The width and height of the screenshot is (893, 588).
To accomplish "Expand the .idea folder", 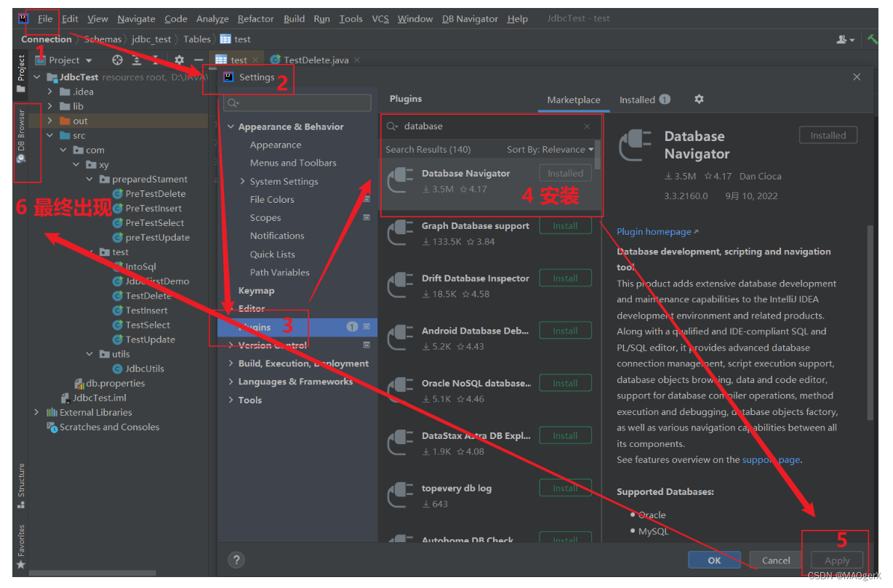I will [50, 92].
